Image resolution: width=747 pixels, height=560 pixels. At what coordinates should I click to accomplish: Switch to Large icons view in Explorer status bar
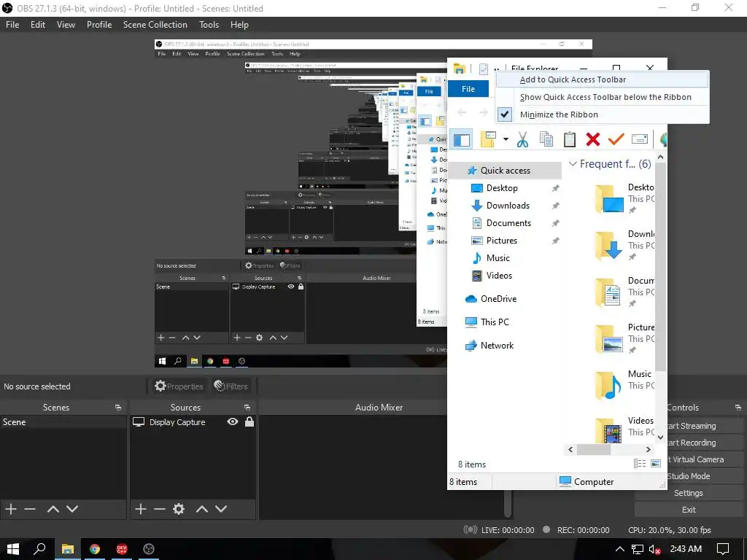click(656, 464)
